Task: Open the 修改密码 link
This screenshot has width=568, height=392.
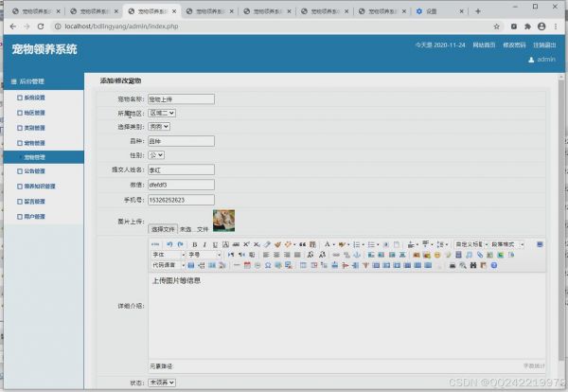Action: pos(514,45)
